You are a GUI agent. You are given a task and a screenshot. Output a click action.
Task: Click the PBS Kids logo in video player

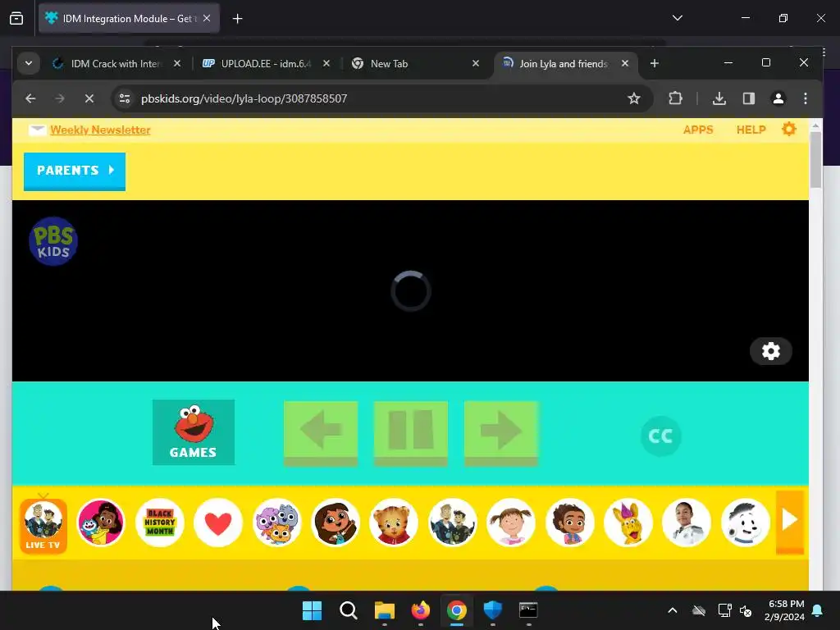pos(53,241)
